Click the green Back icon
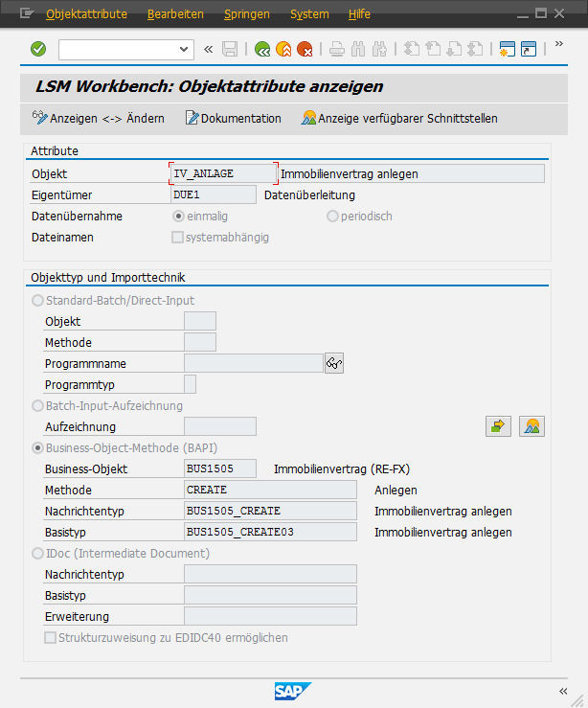 (262, 49)
